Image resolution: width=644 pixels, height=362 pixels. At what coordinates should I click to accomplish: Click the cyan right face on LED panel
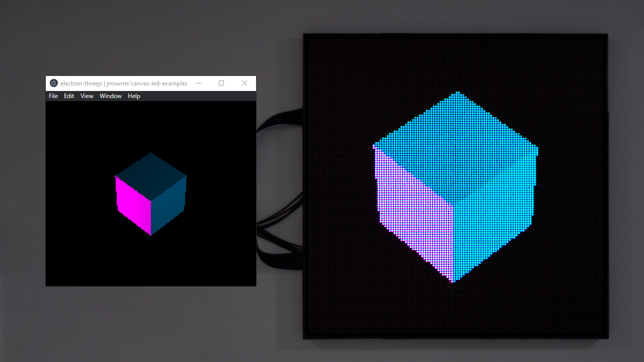(x=493, y=220)
